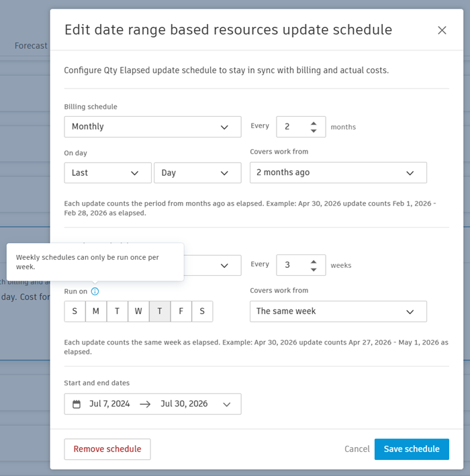
Task: Decrease the weeks interval stepper
Action: 314,269
